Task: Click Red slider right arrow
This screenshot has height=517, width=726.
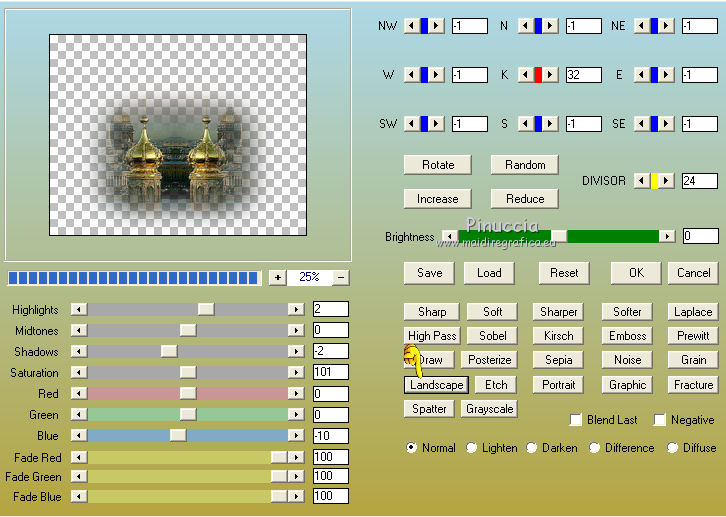Action: point(296,393)
